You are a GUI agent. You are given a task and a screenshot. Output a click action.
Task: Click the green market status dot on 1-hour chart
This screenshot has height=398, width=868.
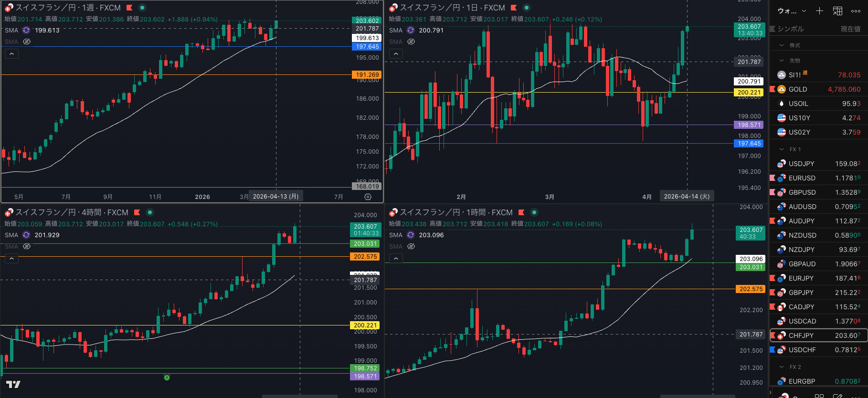click(x=534, y=212)
